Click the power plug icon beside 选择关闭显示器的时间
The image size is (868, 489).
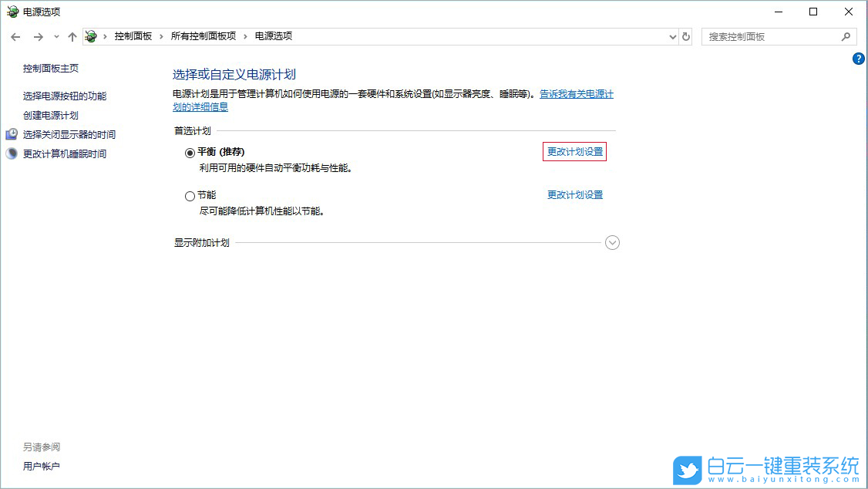[11, 133]
